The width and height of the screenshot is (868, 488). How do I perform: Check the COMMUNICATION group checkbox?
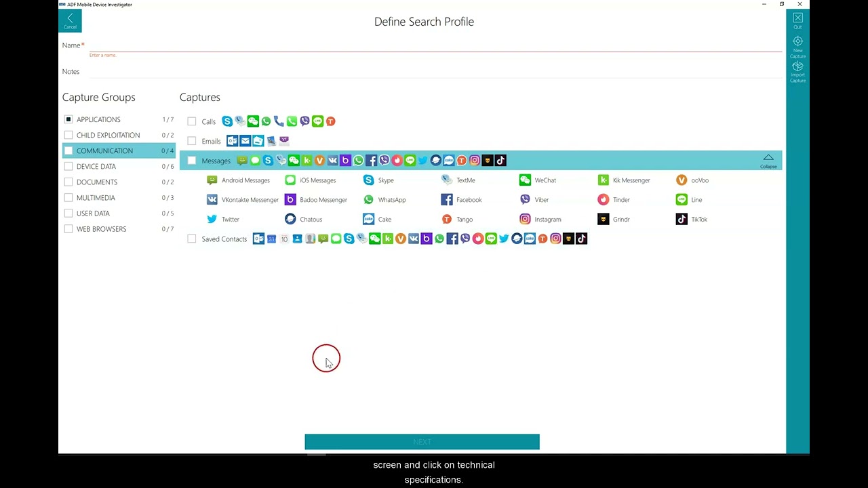68,150
